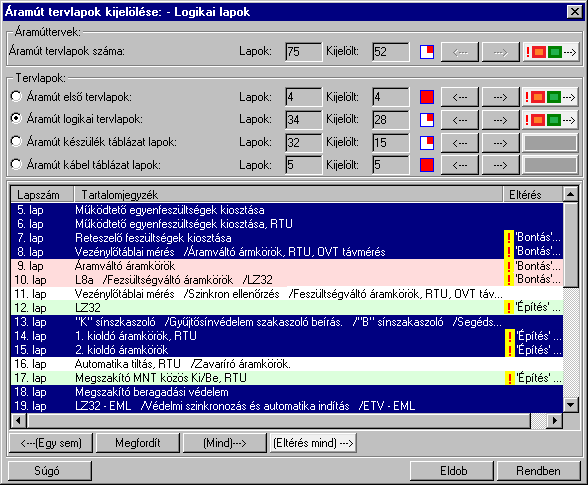Click the list's scroll-down arrow
Viewport: 588px width, 485px height.
[571, 404]
